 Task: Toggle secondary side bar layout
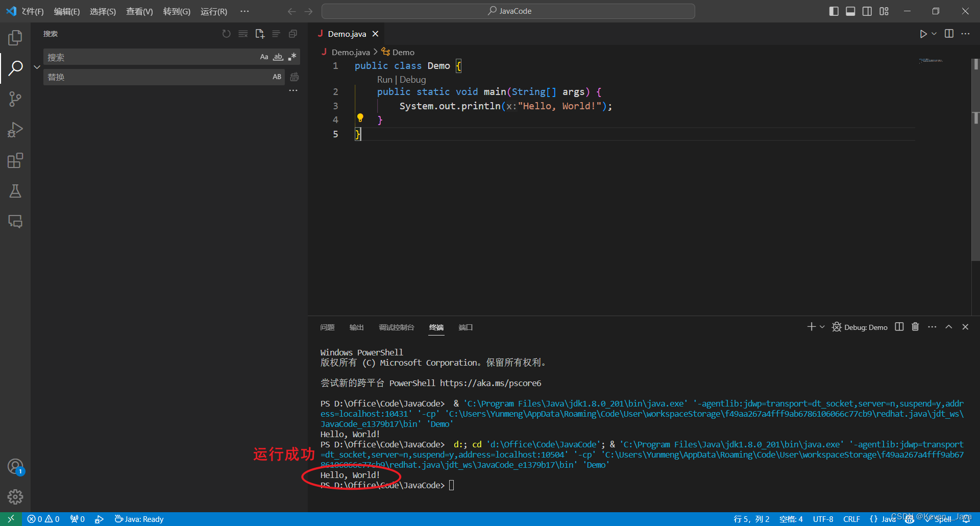(867, 11)
